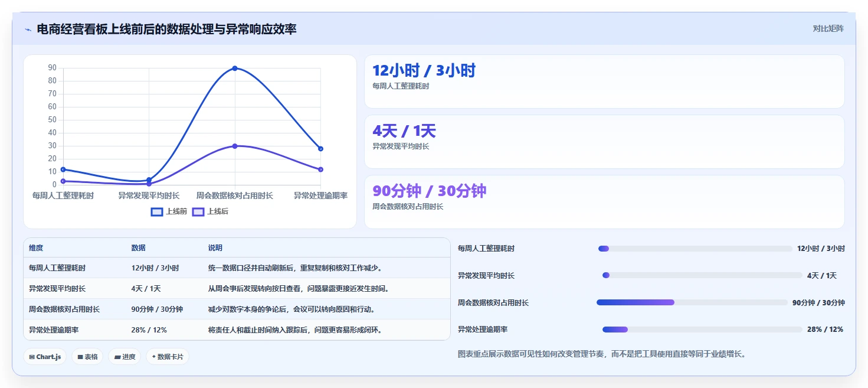Click the 上线后 point at 3 on the chart
This screenshot has width=868, height=388.
coord(63,181)
